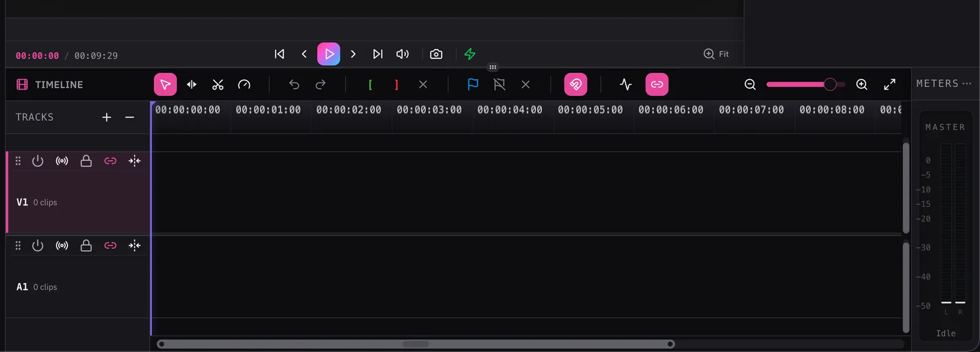
Task: Capture a snapshot with the camera icon
Action: pos(436,54)
